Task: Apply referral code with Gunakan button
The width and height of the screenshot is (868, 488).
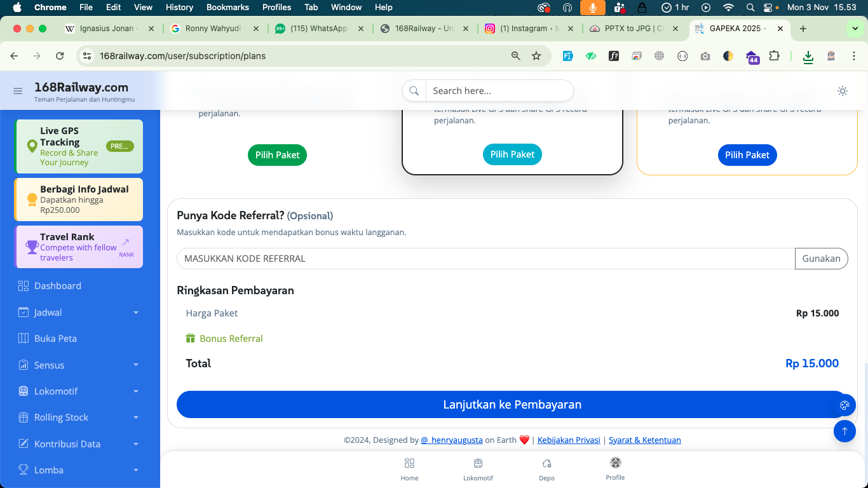Action: [821, 259]
